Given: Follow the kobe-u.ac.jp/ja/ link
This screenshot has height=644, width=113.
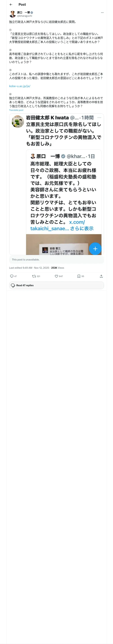Looking at the screenshot, I should pos(20,86).
